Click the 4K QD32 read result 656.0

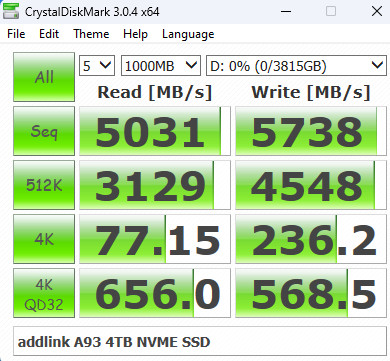pyautogui.click(x=155, y=293)
